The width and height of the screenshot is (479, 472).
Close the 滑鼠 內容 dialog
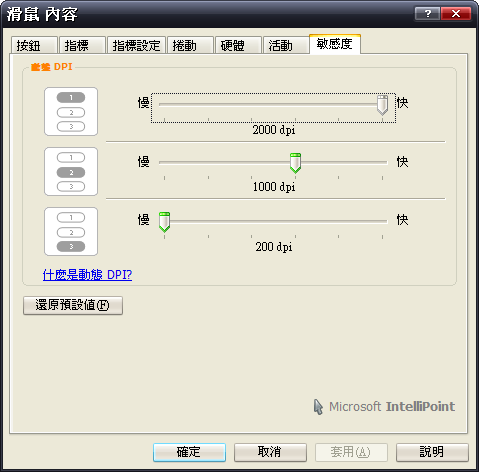tap(456, 14)
